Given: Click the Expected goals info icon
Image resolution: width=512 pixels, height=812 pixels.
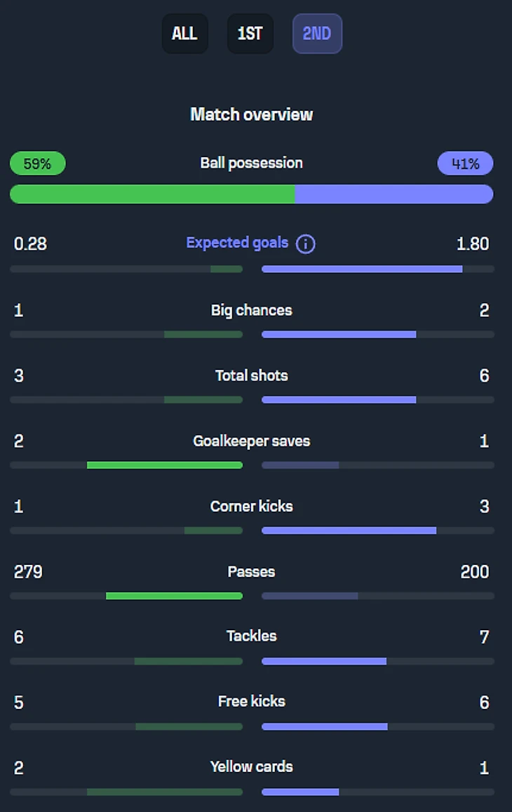Looking at the screenshot, I should point(306,244).
